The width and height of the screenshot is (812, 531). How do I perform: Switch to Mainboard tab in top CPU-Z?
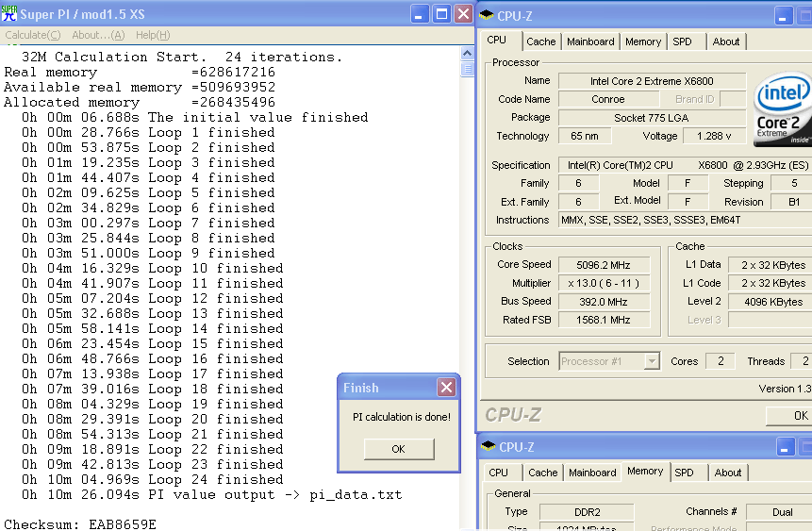(x=590, y=41)
